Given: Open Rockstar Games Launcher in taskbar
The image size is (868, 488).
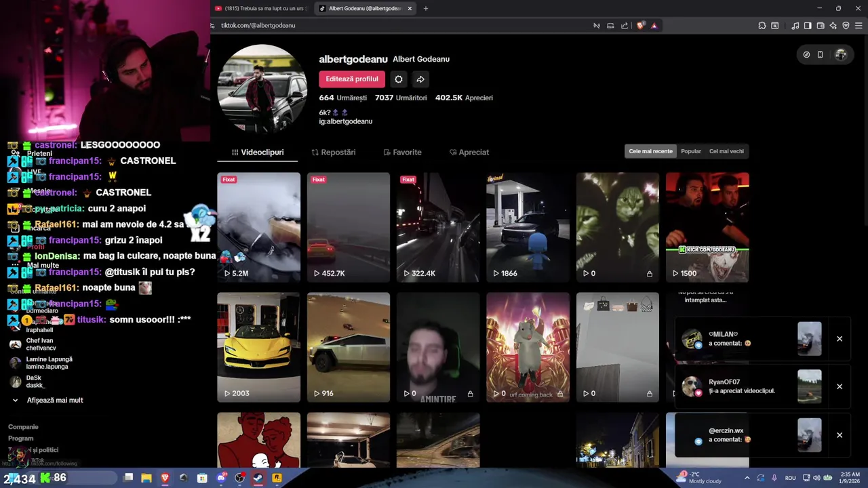Looking at the screenshot, I should pyautogui.click(x=277, y=478).
